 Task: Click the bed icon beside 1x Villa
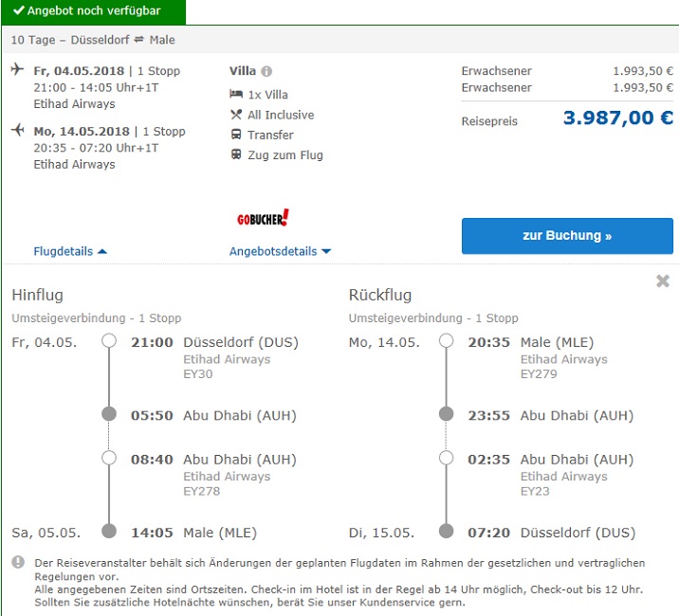pos(236,95)
